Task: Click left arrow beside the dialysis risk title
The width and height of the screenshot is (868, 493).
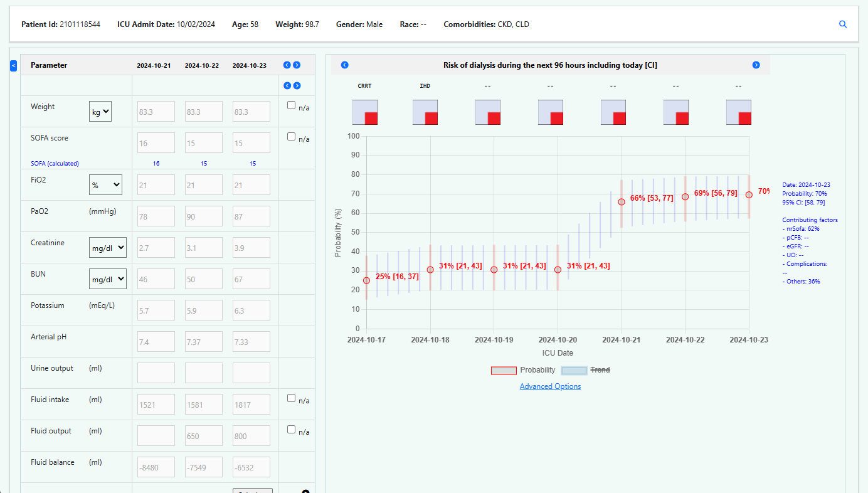Action: 344,65
